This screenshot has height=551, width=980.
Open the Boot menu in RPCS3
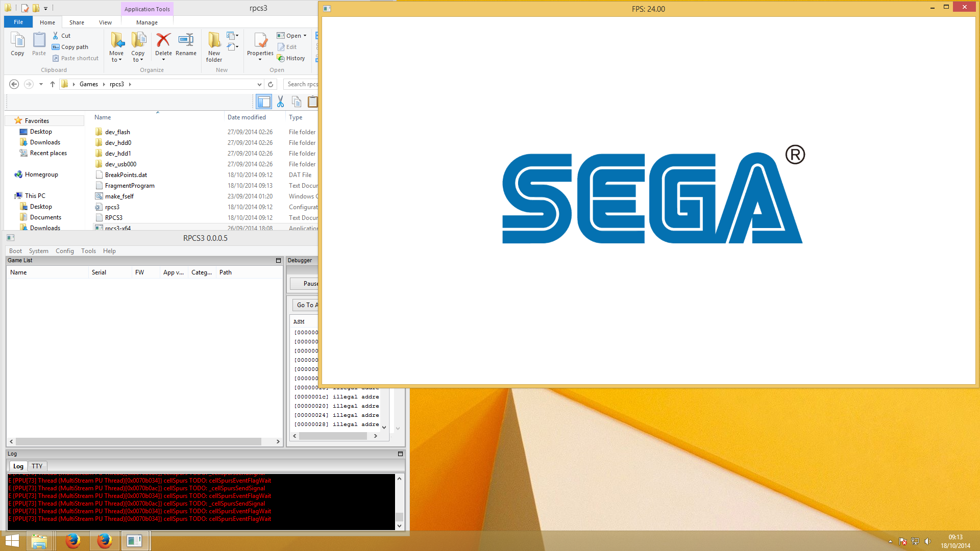15,251
